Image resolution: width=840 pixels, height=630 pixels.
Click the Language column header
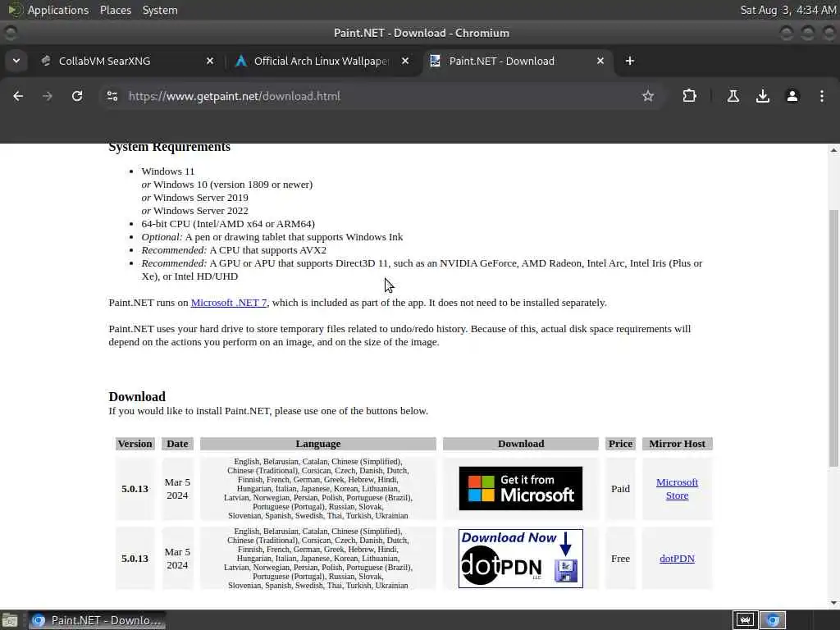coord(318,444)
